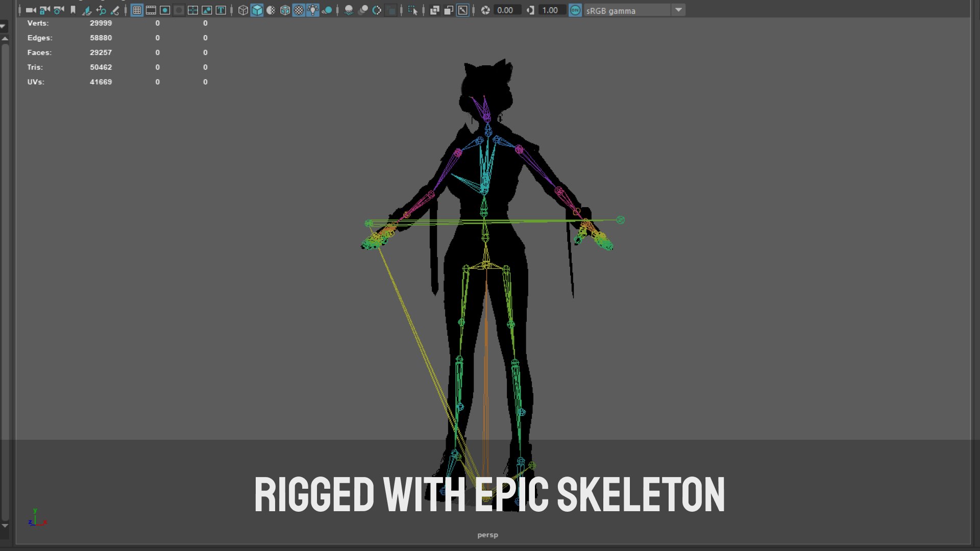Open Camera Attributes from the panel toolbar
The image size is (980, 551).
[59, 10]
